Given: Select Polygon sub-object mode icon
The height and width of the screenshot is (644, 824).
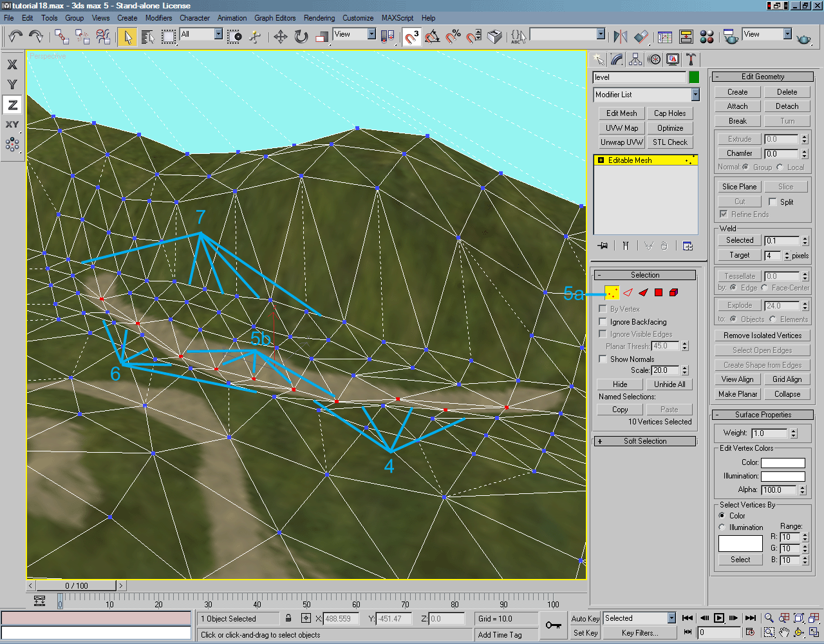Looking at the screenshot, I should [658, 292].
